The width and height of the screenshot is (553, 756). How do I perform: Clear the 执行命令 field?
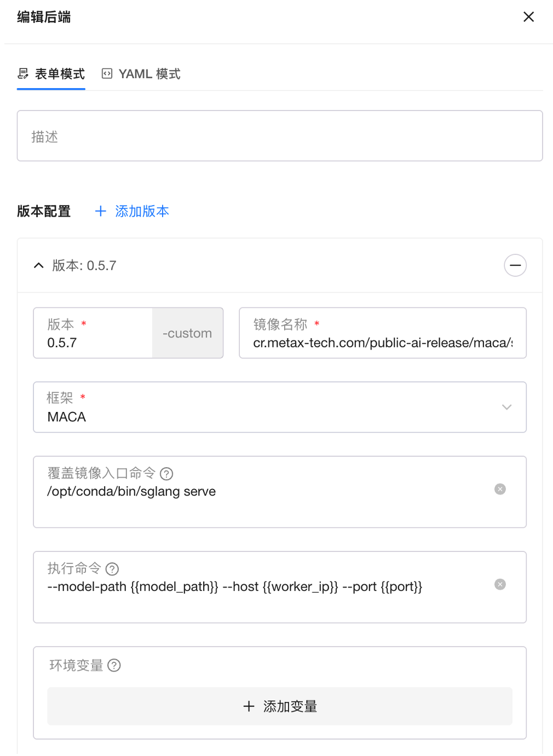500,584
